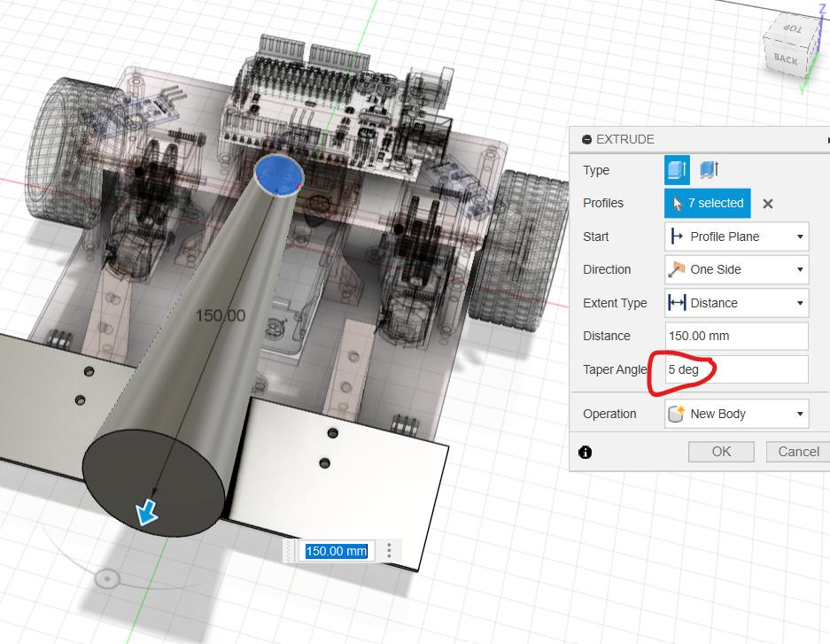Click the info icon in the Extrude dialog
Image resolution: width=830 pixels, height=644 pixels.
[585, 452]
